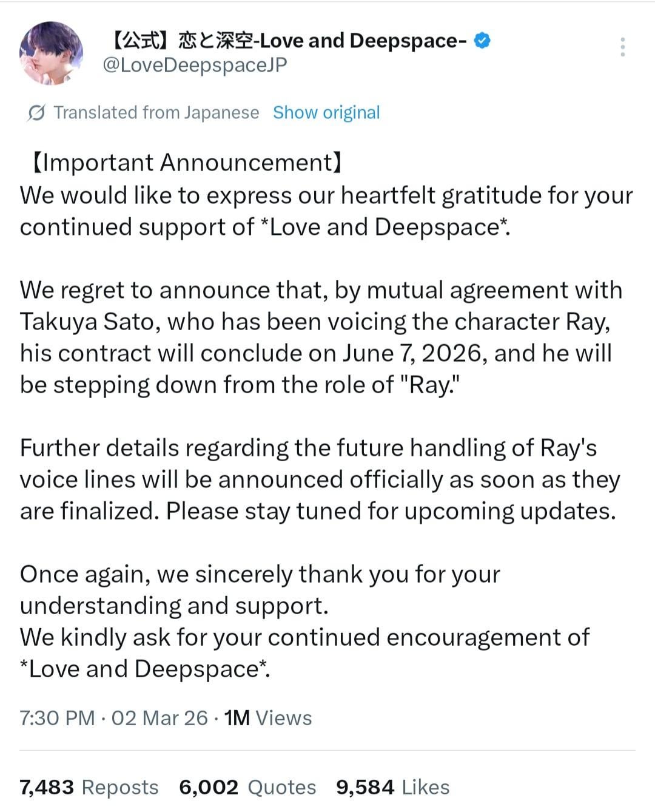Open the 6,002 Quotes list

[x=247, y=787]
